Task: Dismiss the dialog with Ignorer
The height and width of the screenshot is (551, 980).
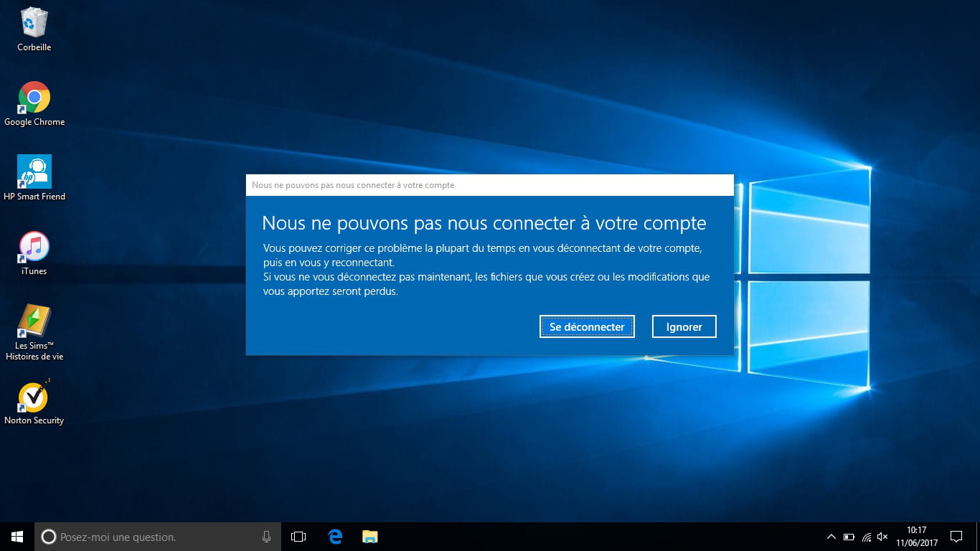Action: coord(684,326)
